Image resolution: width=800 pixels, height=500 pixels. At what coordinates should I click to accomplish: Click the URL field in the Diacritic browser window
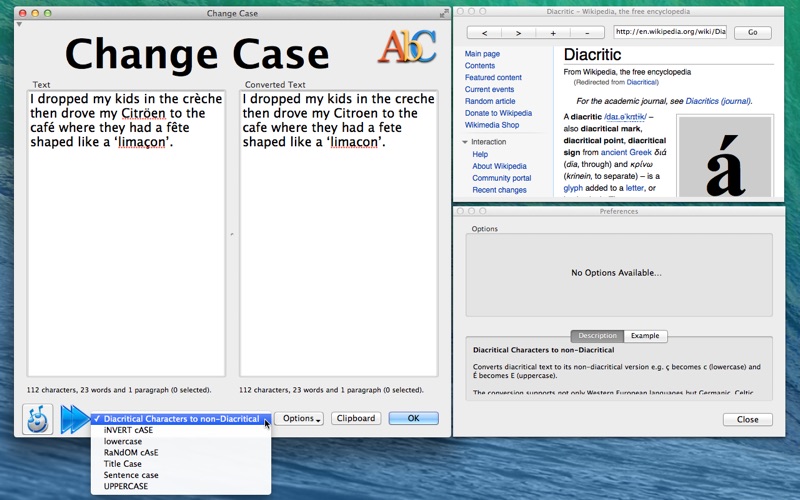pyautogui.click(x=670, y=32)
